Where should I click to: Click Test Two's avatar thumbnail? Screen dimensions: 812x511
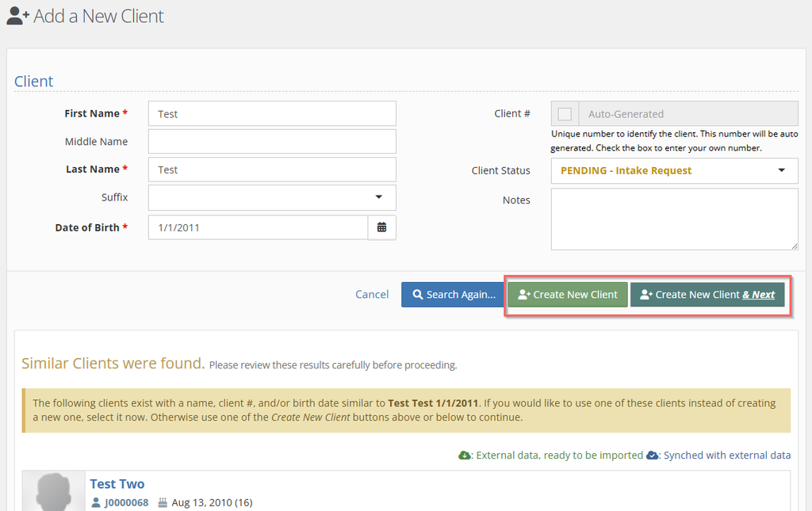(x=54, y=491)
